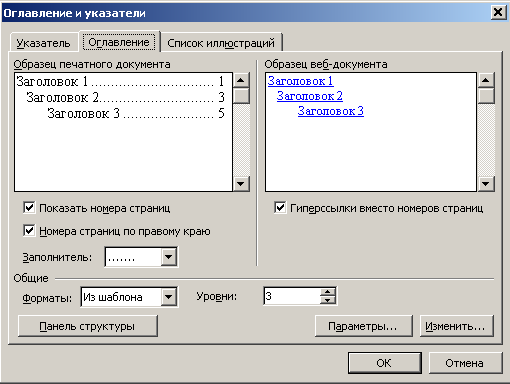Open Параметры... options button
Screen dimensions: 510x384
click(x=363, y=326)
